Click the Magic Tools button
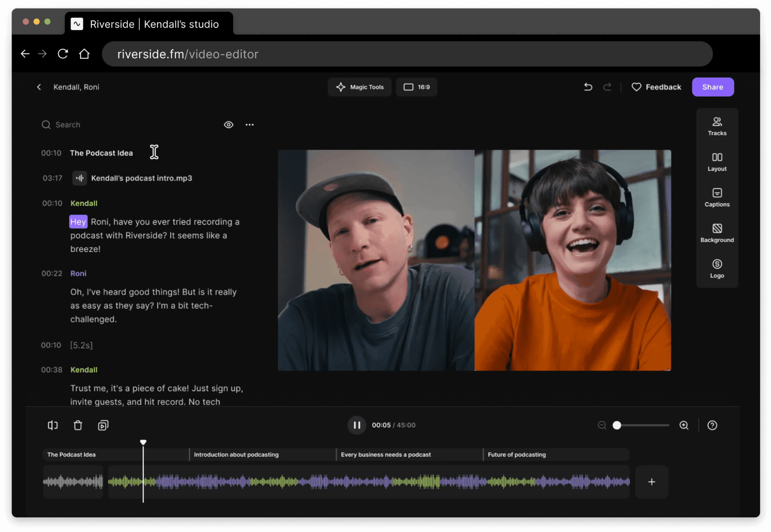Viewport: 771px width, 532px height. tap(359, 87)
